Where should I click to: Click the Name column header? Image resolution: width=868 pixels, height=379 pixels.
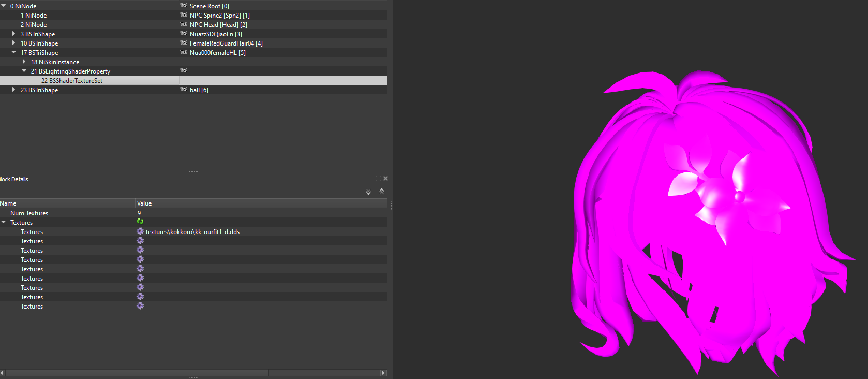67,203
